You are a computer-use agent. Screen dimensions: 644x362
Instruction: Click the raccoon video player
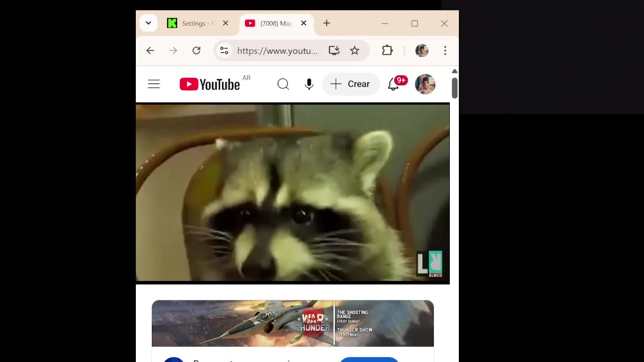293,193
